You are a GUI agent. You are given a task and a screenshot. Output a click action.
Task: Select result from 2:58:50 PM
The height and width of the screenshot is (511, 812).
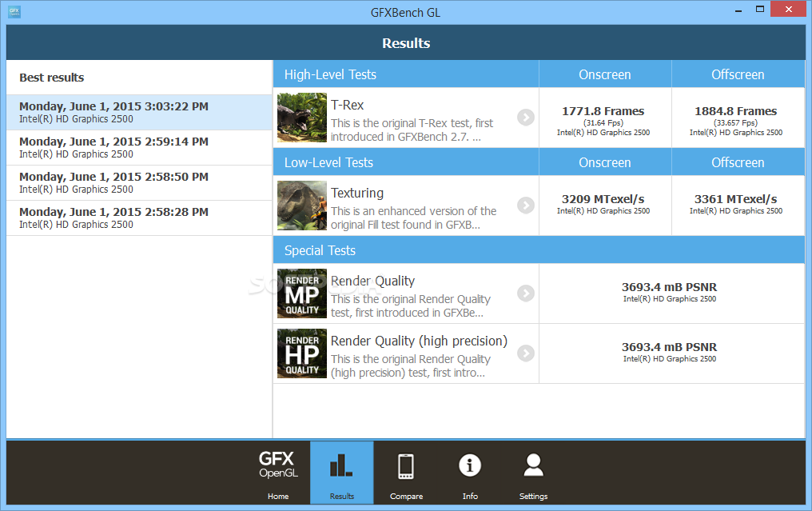[x=139, y=183]
